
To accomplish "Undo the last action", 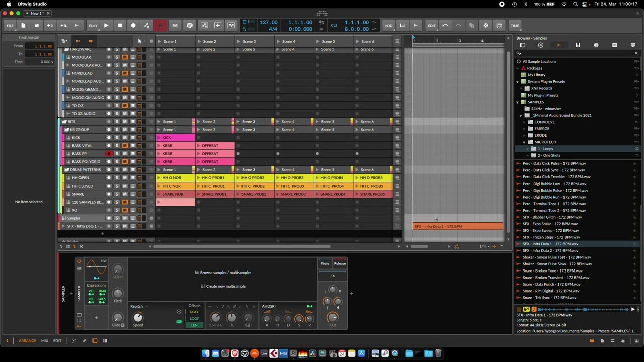I will click(445, 25).
